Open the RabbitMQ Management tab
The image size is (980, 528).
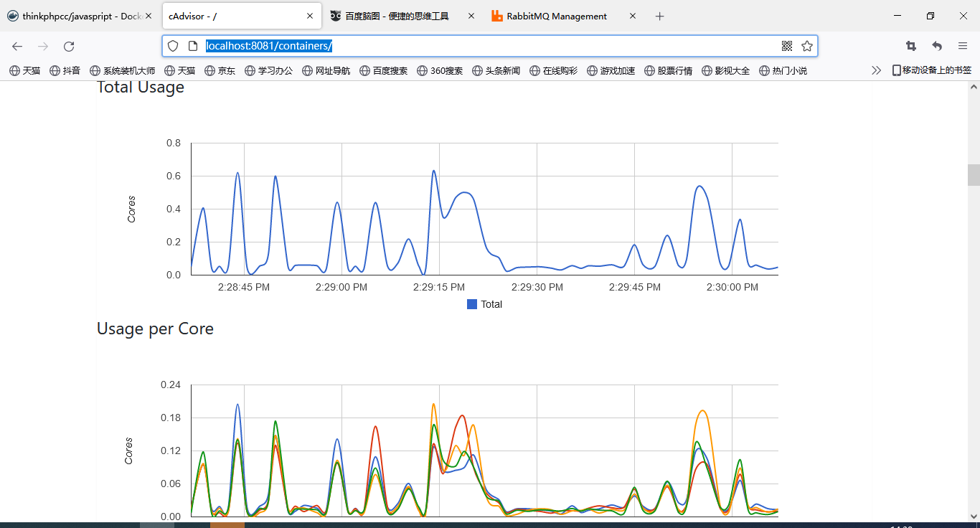pyautogui.click(x=565, y=16)
